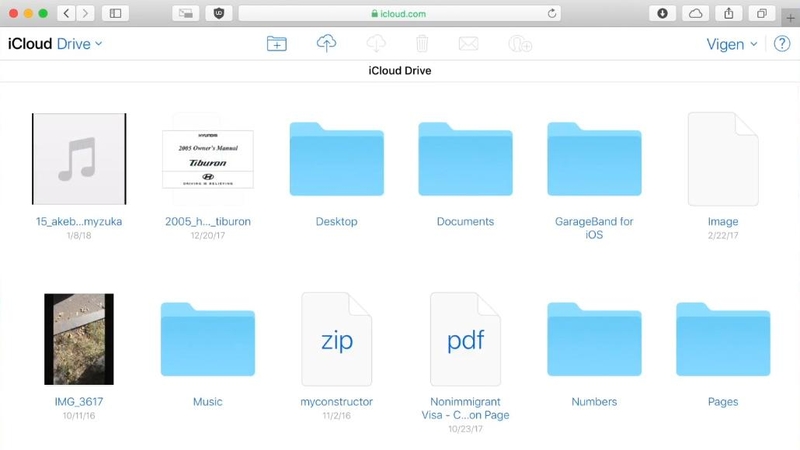Open the uBlock shield extension icon

coord(219,13)
